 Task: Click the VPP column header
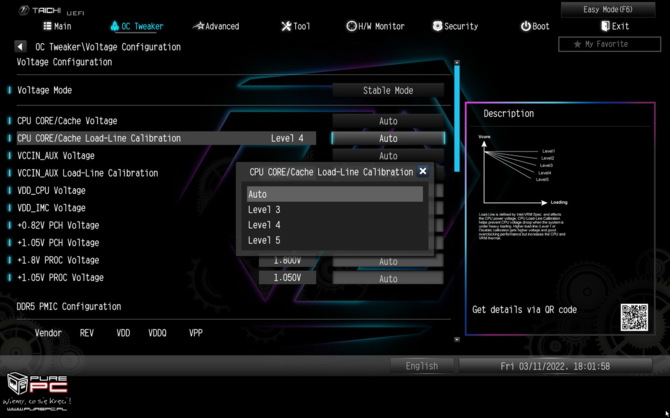pyautogui.click(x=196, y=333)
